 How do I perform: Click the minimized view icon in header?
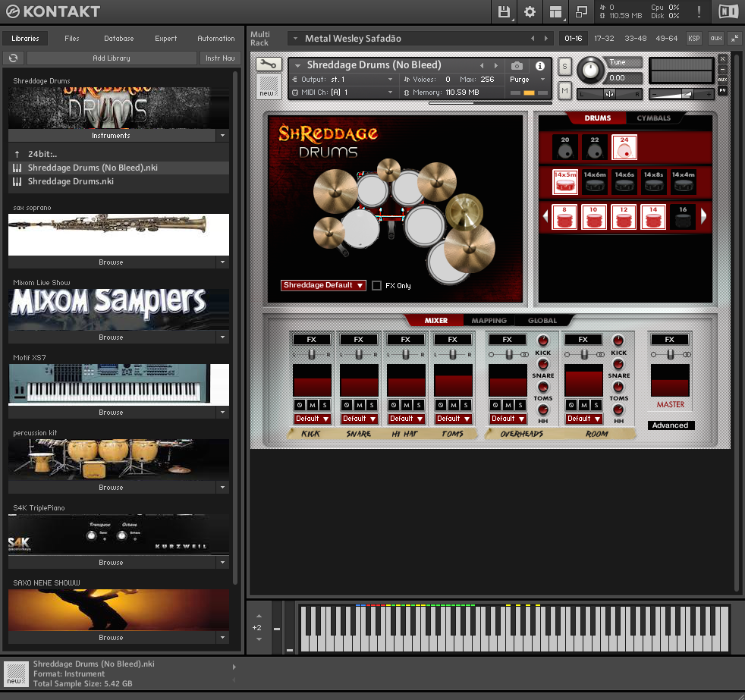[x=581, y=11]
